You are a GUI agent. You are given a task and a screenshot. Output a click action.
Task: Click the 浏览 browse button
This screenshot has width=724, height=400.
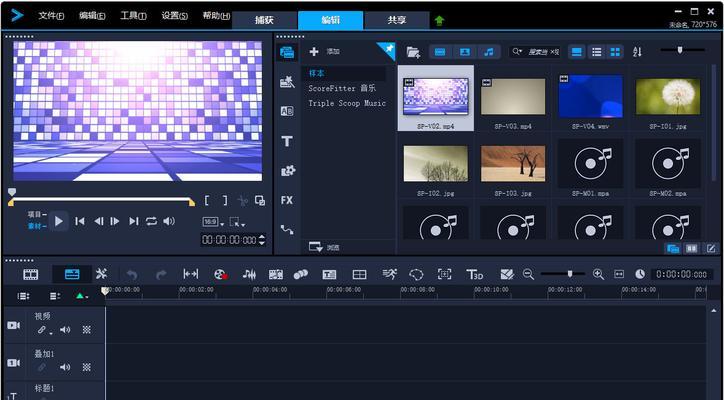pyautogui.click(x=324, y=247)
